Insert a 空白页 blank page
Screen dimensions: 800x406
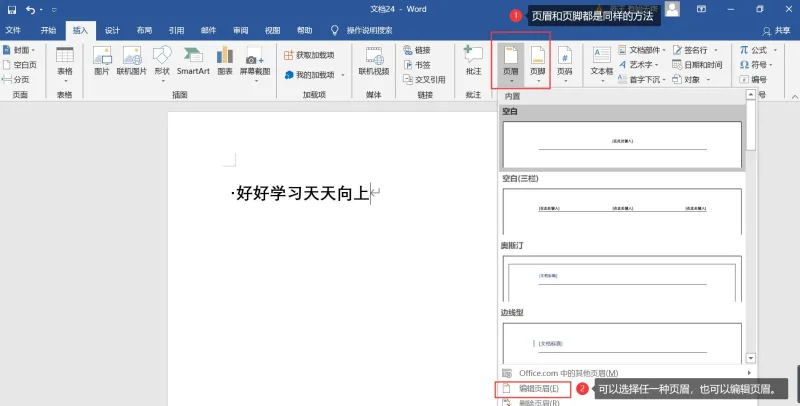(19, 65)
